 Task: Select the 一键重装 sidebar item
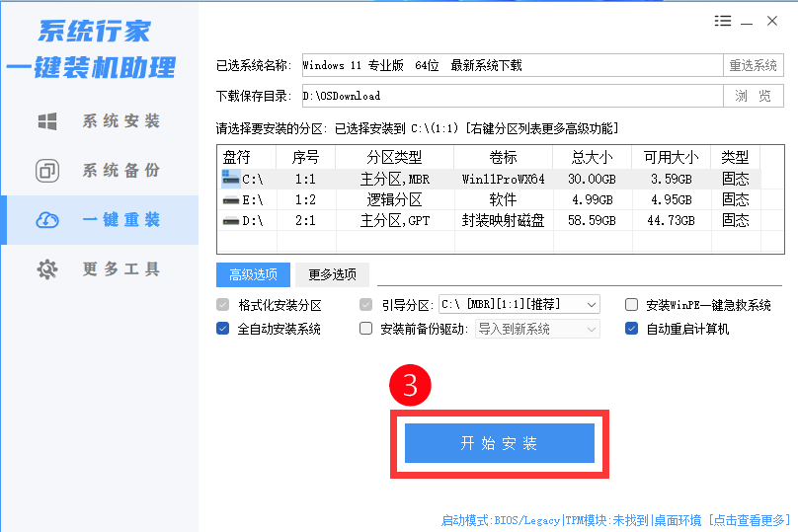point(99,220)
